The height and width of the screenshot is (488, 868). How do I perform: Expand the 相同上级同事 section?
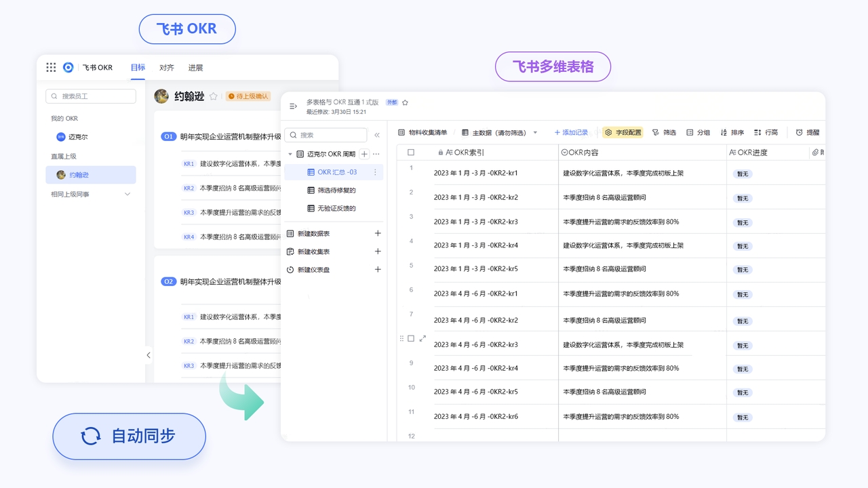pos(127,195)
